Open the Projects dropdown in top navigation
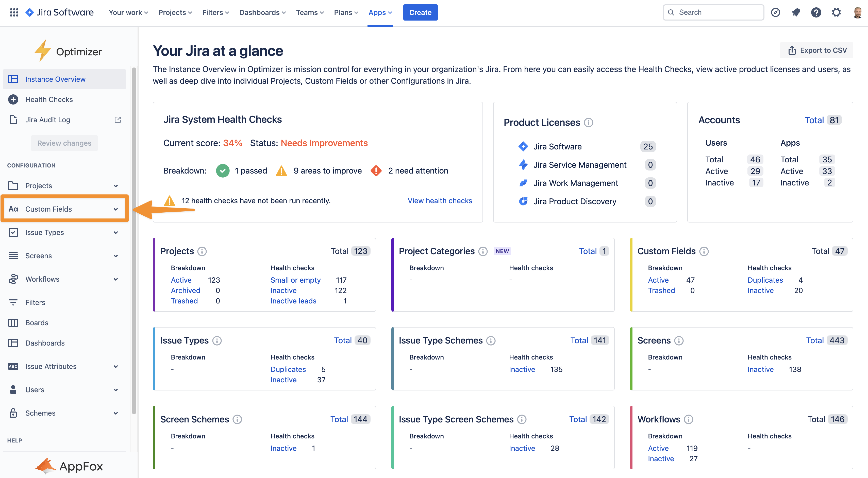The height and width of the screenshot is (478, 868). 175,12
